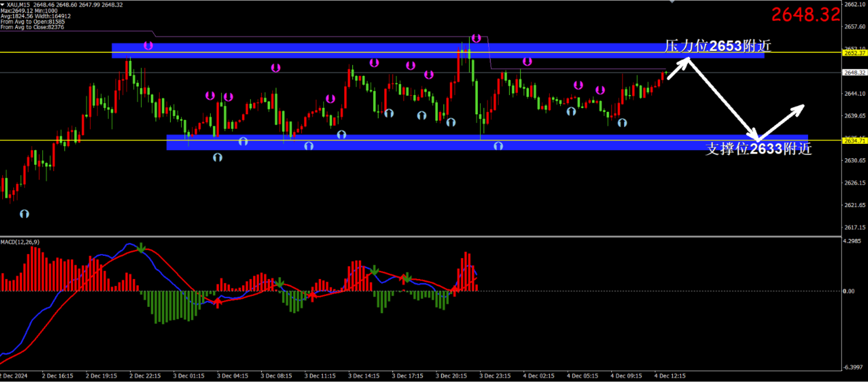Select pink arrow marker above the highest candle

(x=476, y=38)
